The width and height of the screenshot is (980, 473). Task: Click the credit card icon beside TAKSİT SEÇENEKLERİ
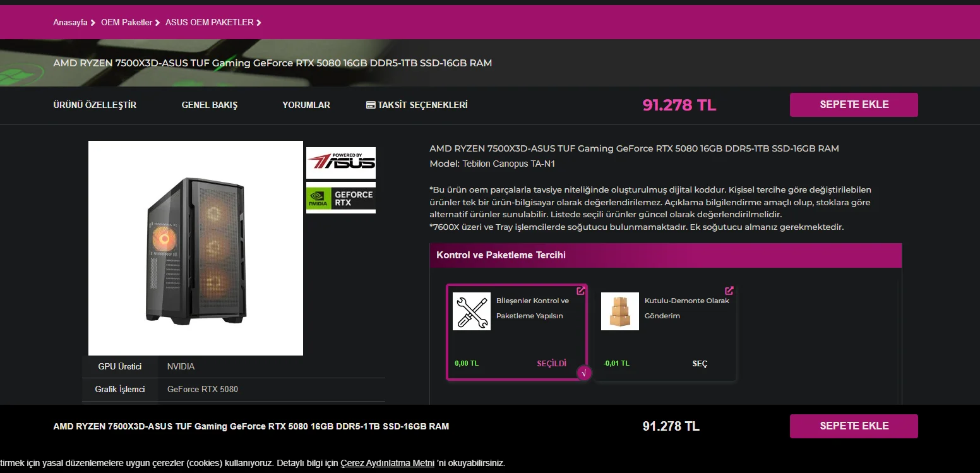click(371, 105)
